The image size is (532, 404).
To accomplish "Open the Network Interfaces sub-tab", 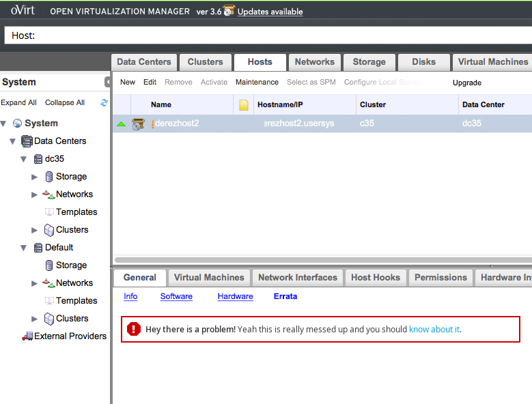I will [298, 278].
